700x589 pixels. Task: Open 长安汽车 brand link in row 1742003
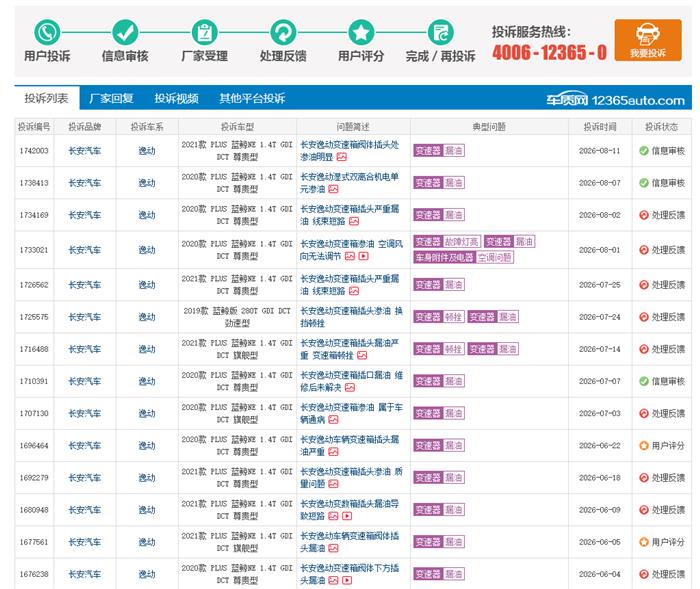coord(85,150)
